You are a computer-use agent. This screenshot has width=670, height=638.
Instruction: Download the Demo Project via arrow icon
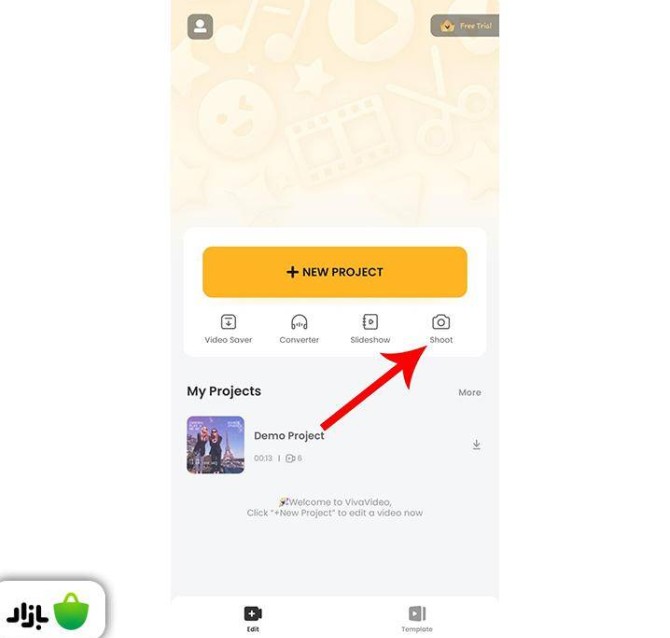[x=476, y=445]
